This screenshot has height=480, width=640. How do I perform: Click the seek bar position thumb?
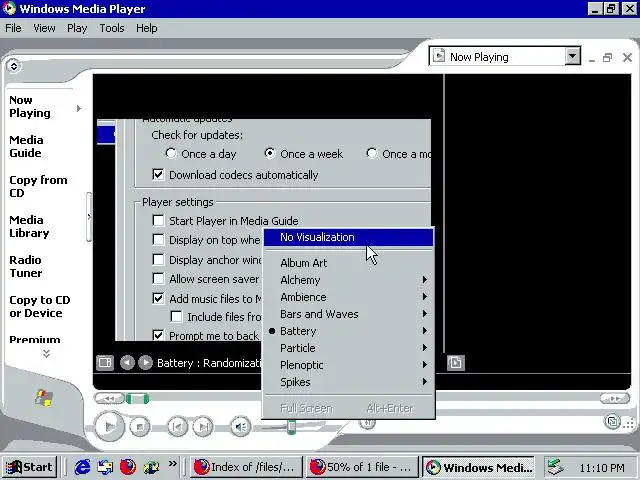point(137,398)
